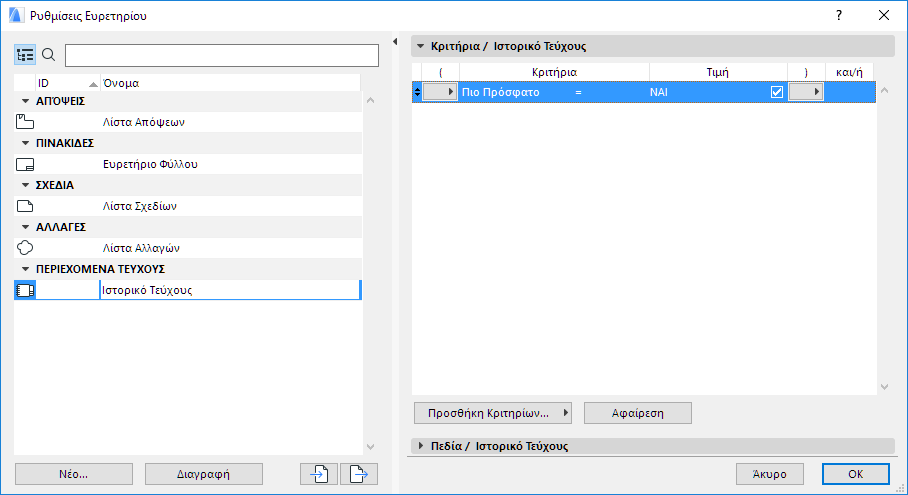Screen dimensions: 908x495
Task: Click the = operator in the criteria row
Action: pos(578,92)
